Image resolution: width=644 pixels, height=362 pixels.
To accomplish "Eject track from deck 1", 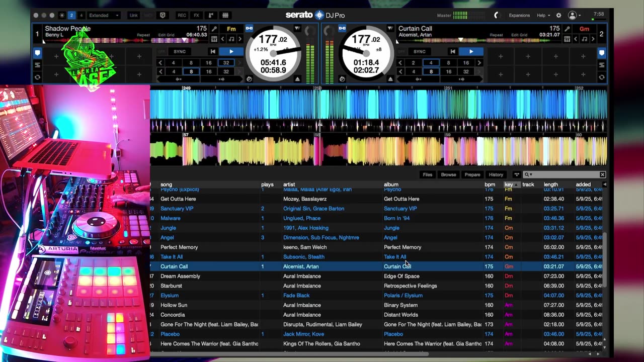I will [x=297, y=78].
